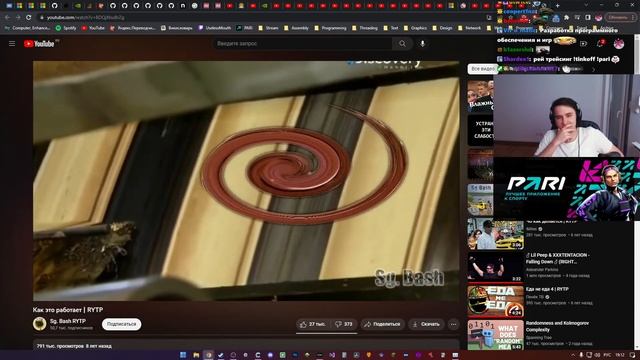The width and height of the screenshot is (640, 360).
Task: Click the Скачать download button
Action: click(426, 324)
